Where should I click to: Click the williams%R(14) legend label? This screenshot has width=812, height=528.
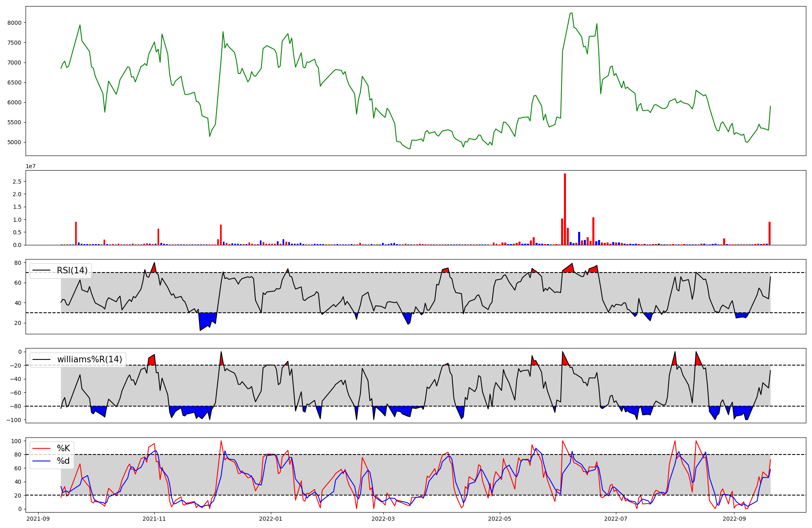[89, 359]
